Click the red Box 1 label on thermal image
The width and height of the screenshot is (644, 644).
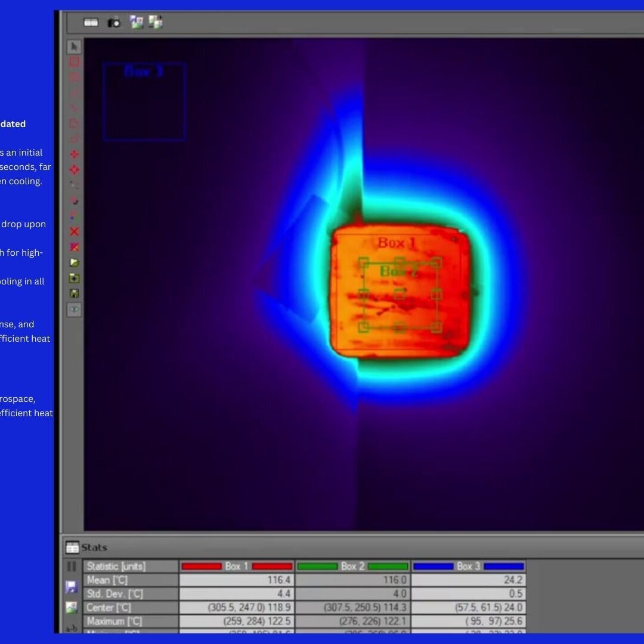tap(397, 243)
